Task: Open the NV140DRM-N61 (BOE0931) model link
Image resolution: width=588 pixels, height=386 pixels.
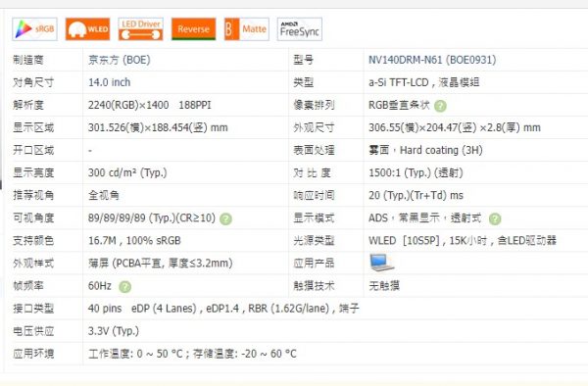Action: point(432,60)
